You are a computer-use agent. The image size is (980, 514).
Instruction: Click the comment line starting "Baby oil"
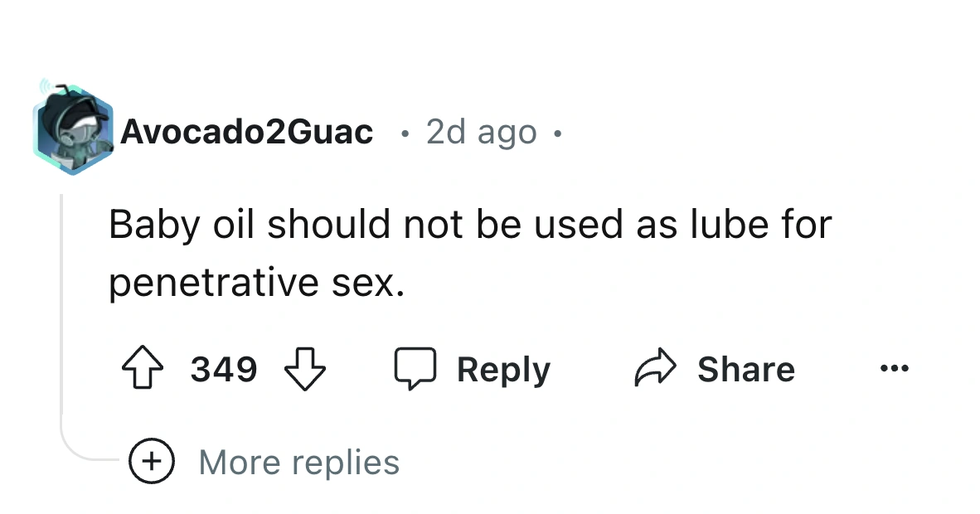pos(469,225)
